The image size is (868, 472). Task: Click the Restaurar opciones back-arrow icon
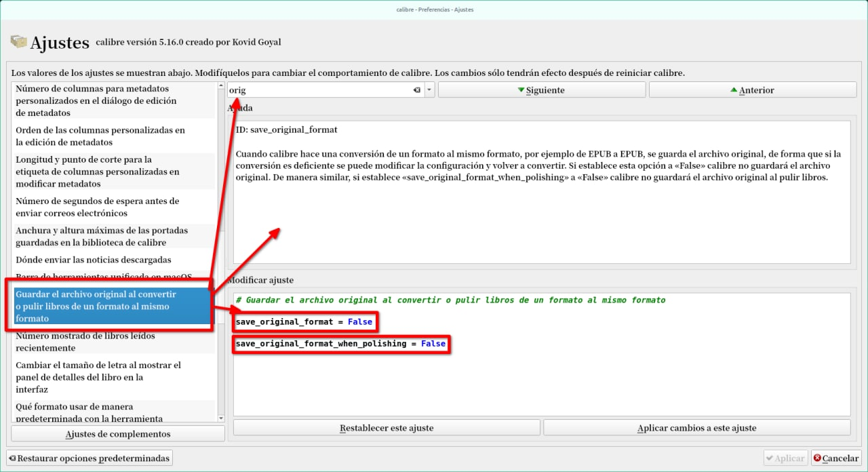tap(12, 458)
